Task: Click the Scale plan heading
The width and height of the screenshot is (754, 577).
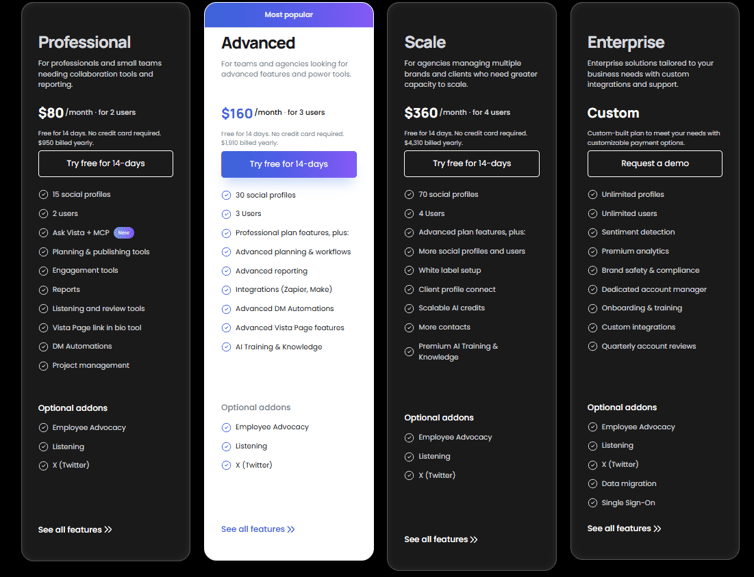Action: pyautogui.click(x=425, y=42)
